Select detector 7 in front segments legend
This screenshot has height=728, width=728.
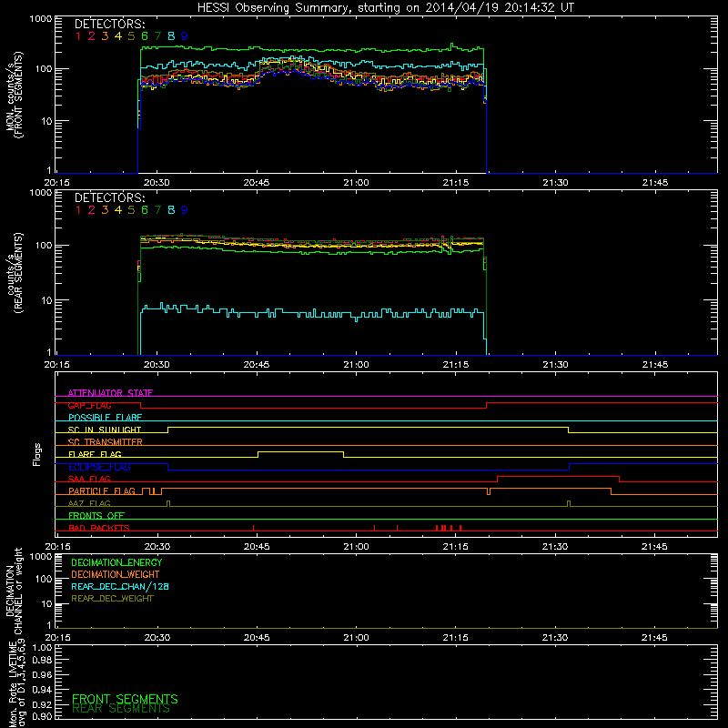click(157, 35)
